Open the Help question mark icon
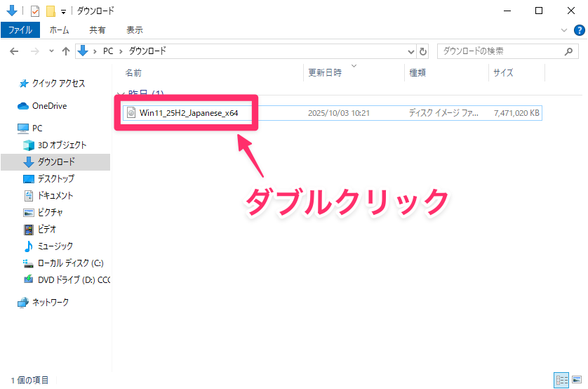Image resolution: width=588 pixels, height=389 pixels. pyautogui.click(x=578, y=30)
